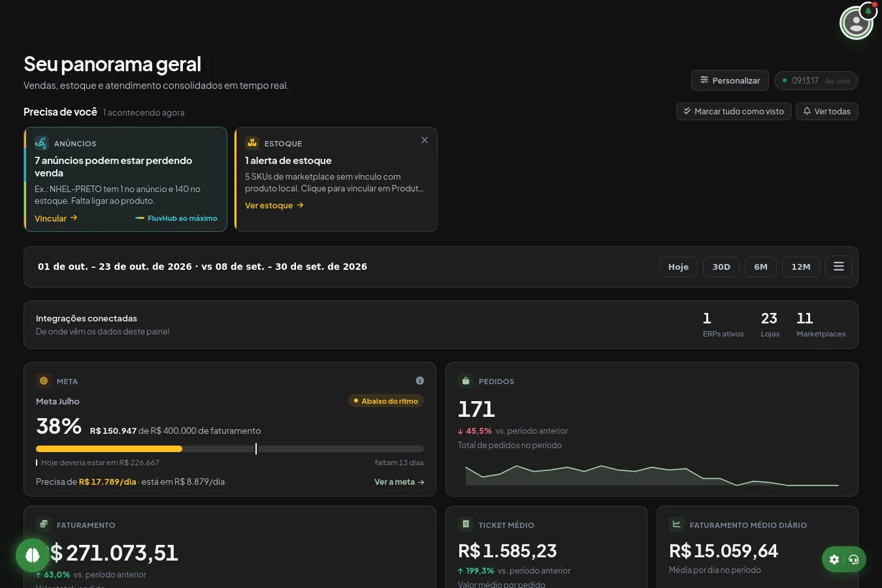This screenshot has width=882, height=588.
Task: Click the Ver estoque link
Action: click(274, 205)
